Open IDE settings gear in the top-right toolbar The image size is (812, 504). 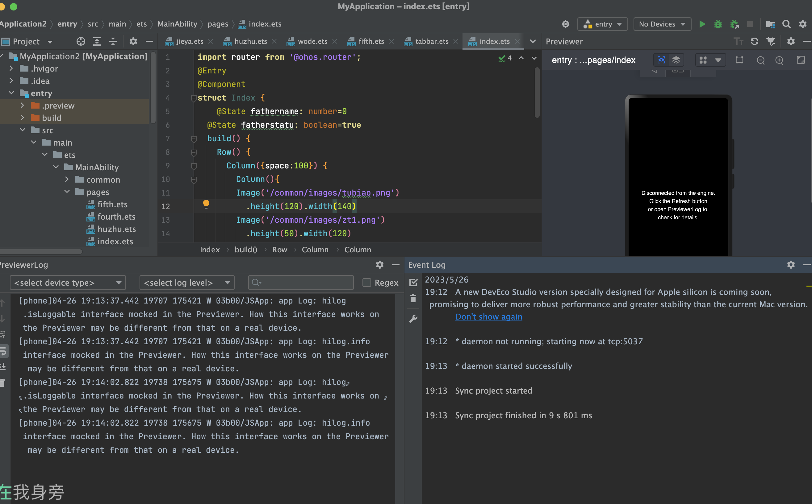tap(803, 24)
